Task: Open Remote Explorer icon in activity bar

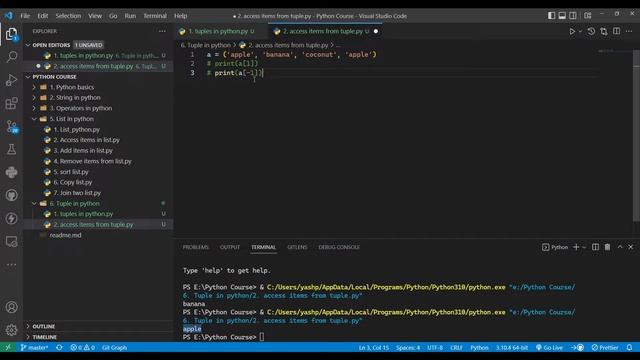Action: (11, 242)
